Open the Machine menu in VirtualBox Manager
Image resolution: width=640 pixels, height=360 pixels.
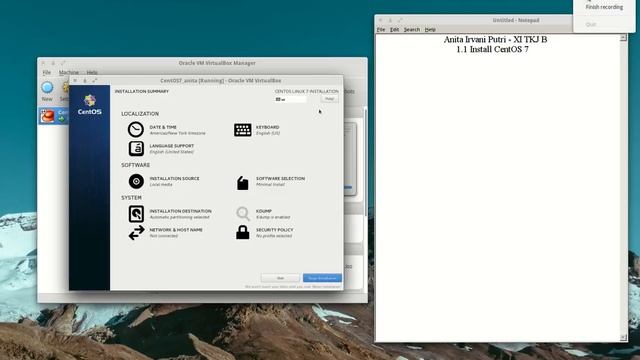69,72
